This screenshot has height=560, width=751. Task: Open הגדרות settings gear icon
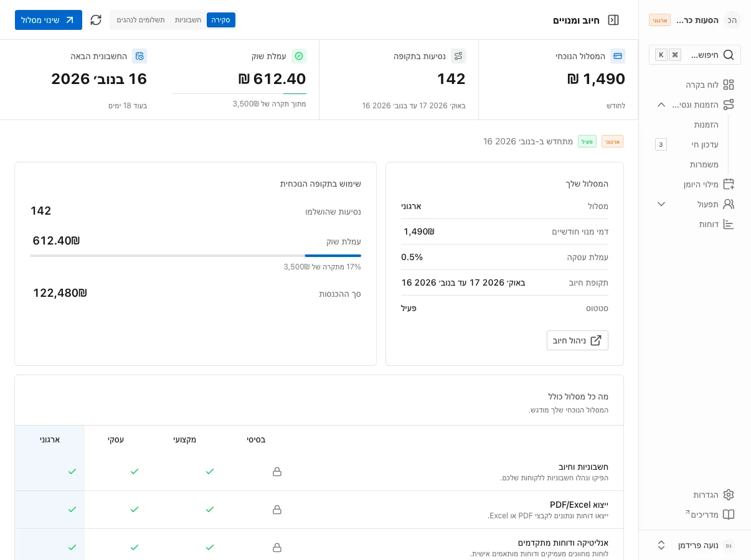tap(729, 495)
